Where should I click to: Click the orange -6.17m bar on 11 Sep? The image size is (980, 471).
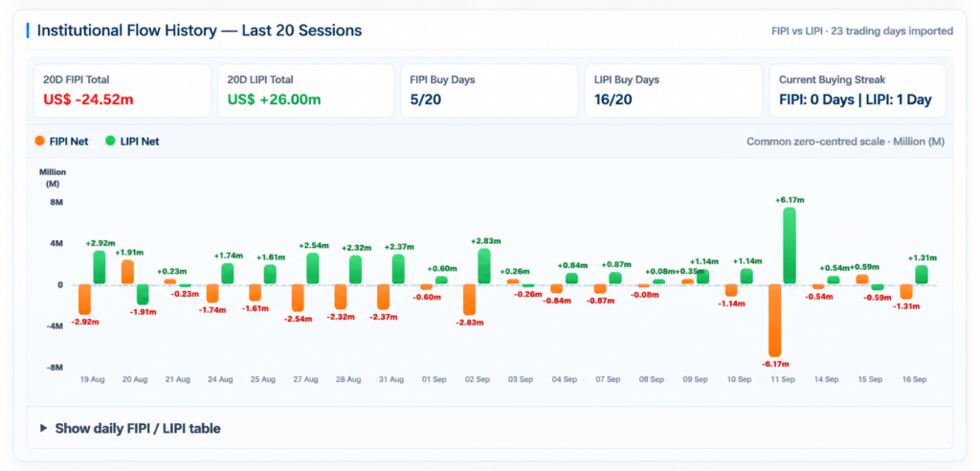click(775, 321)
